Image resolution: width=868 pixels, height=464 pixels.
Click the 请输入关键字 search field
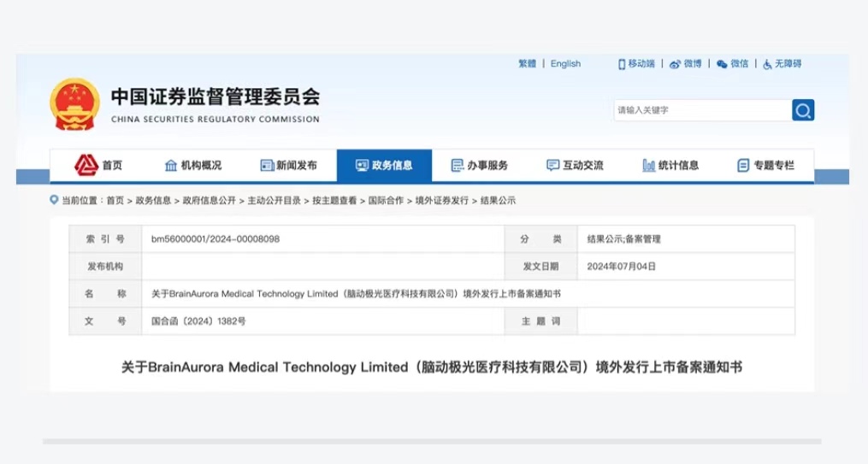tap(703, 110)
